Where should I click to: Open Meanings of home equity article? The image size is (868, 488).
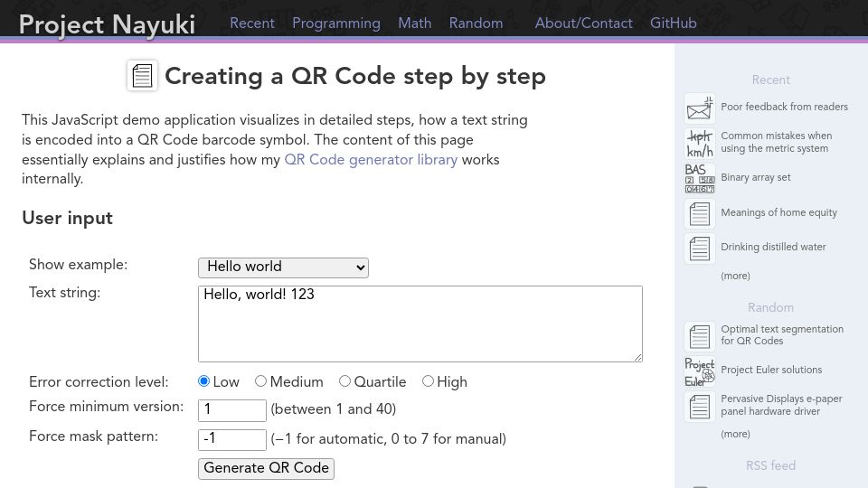[x=778, y=212]
